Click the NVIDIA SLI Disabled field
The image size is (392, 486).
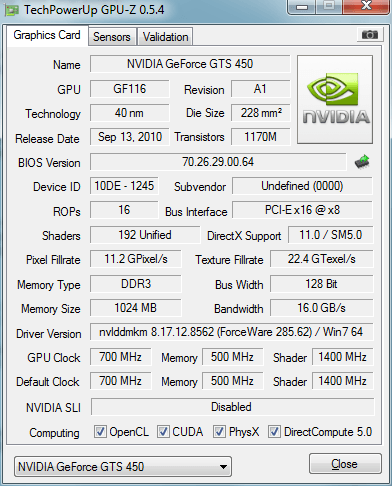pos(232,407)
